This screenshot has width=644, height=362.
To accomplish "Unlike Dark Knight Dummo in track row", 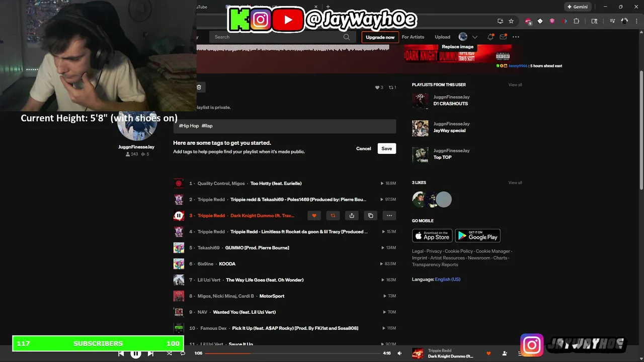I will pyautogui.click(x=314, y=216).
